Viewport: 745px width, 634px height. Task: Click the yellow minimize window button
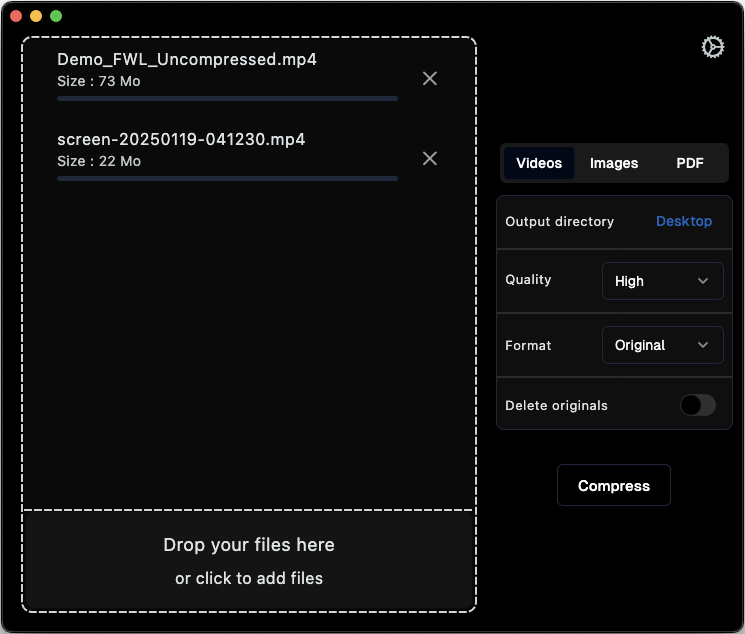tap(36, 16)
